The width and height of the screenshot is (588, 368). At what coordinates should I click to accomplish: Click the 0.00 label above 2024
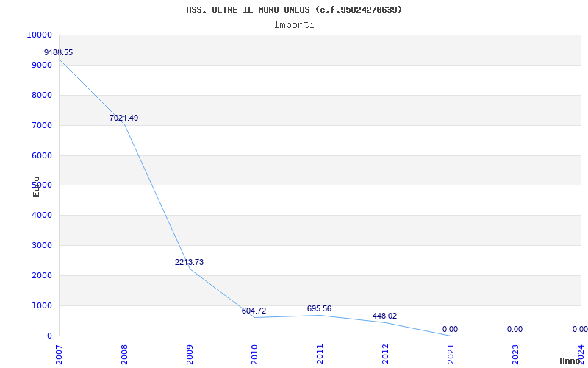[580, 329]
